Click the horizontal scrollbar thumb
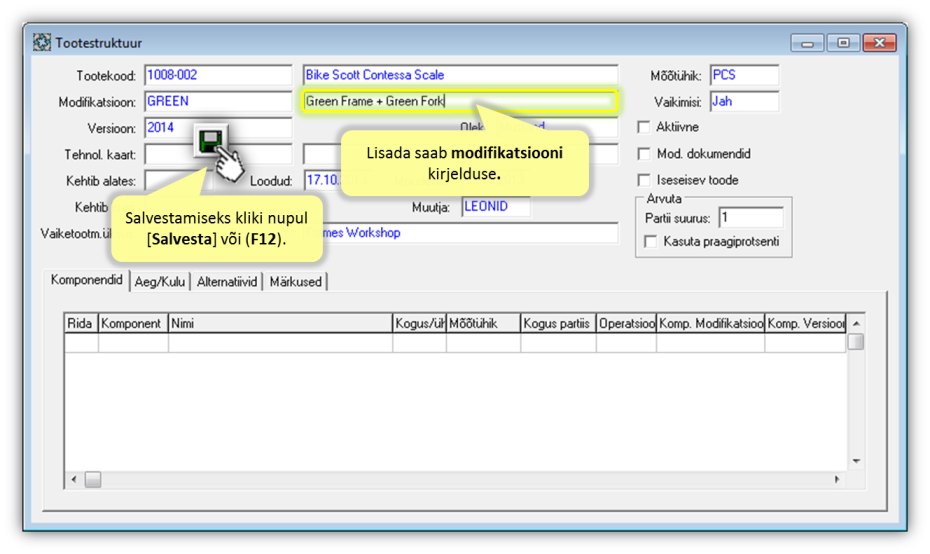The width and height of the screenshot is (930, 554). pyautogui.click(x=93, y=479)
